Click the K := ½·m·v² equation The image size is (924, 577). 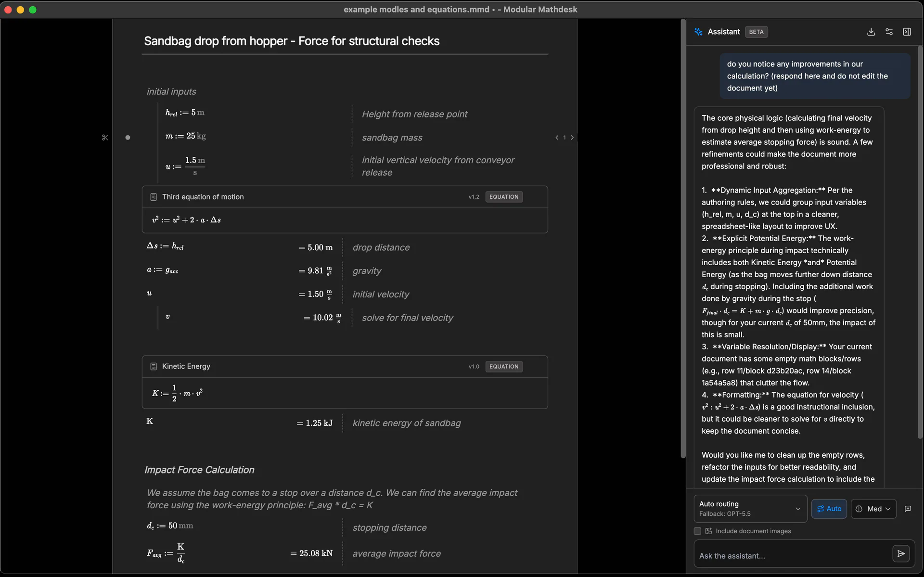click(177, 393)
